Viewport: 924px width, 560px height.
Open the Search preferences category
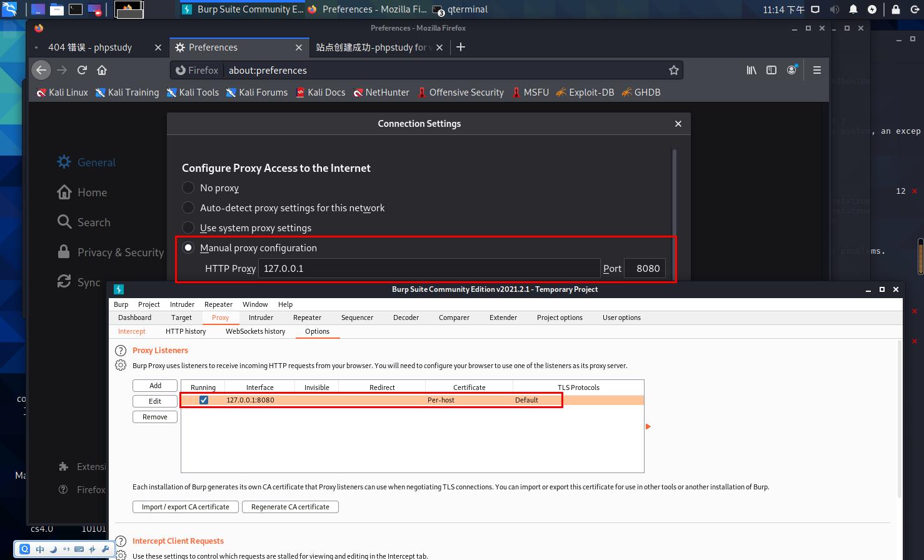pyautogui.click(x=83, y=222)
